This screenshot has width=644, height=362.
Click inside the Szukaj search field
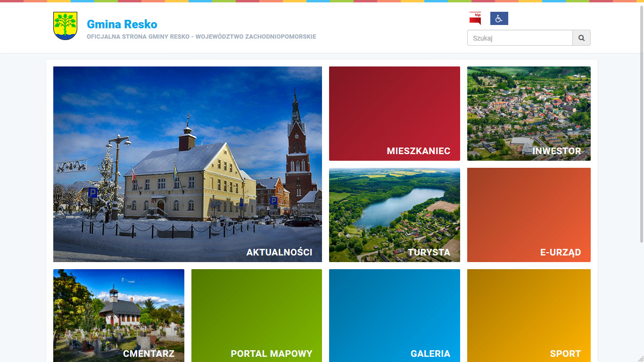520,38
